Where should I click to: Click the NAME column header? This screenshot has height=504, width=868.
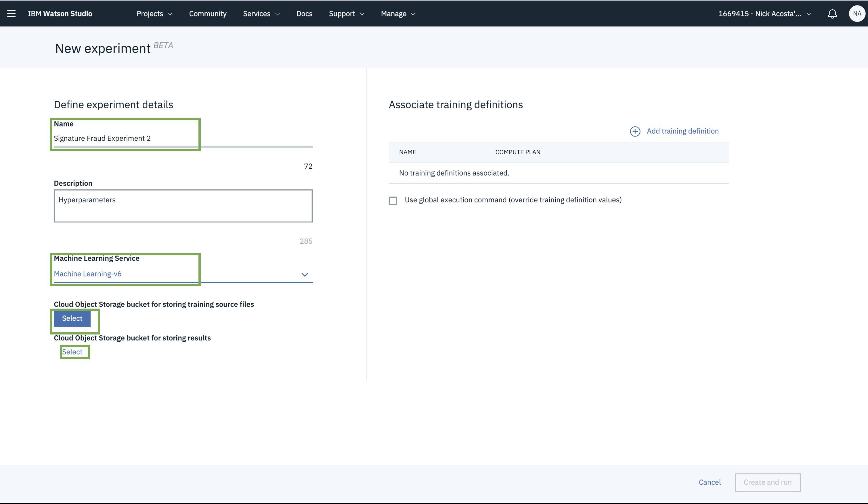click(408, 152)
